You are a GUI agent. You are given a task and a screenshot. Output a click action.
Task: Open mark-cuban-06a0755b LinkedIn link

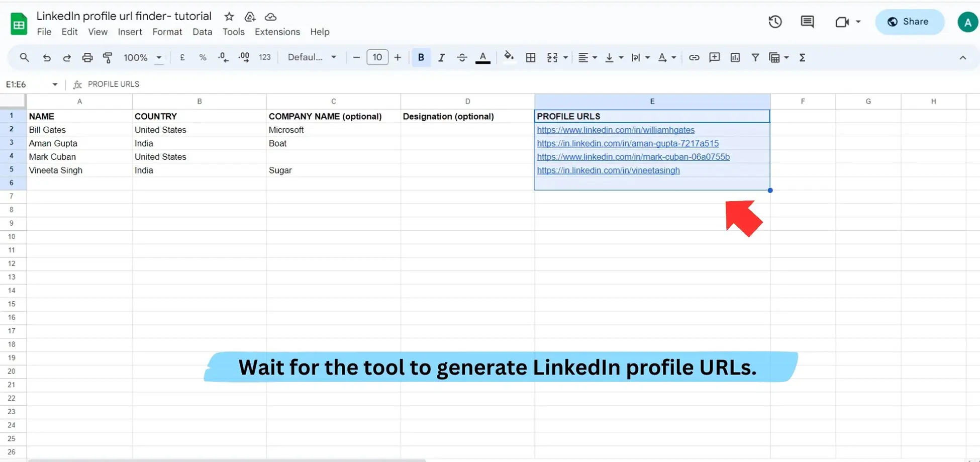click(x=633, y=157)
